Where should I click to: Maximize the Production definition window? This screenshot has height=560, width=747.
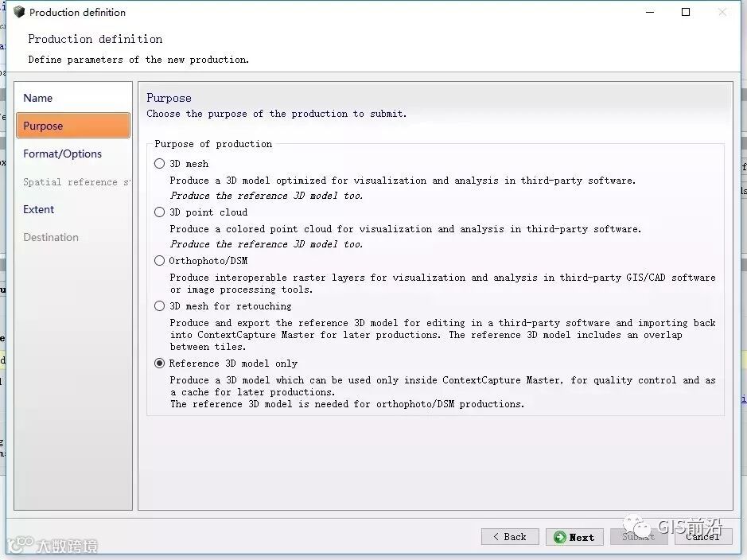point(686,12)
